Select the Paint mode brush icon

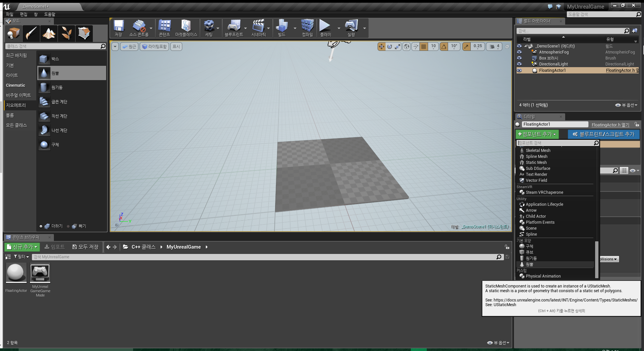[31, 33]
